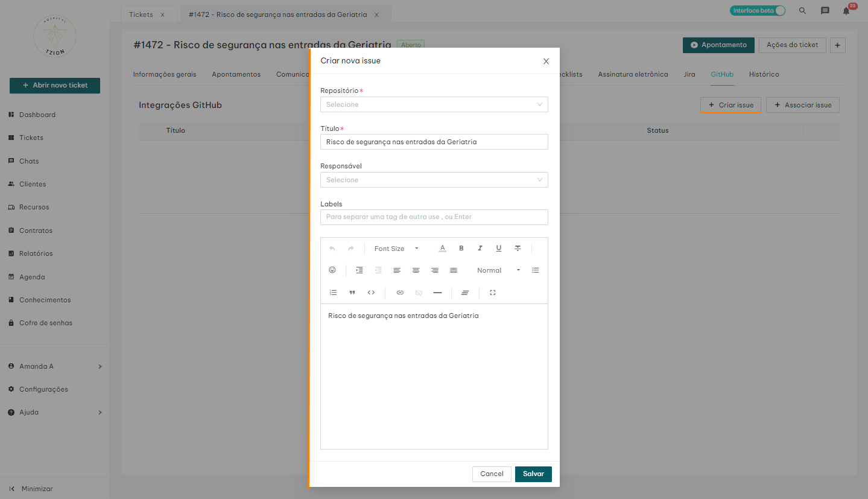This screenshot has width=868, height=499.
Task: Expand the Font Size dropdown
Action: (x=396, y=249)
